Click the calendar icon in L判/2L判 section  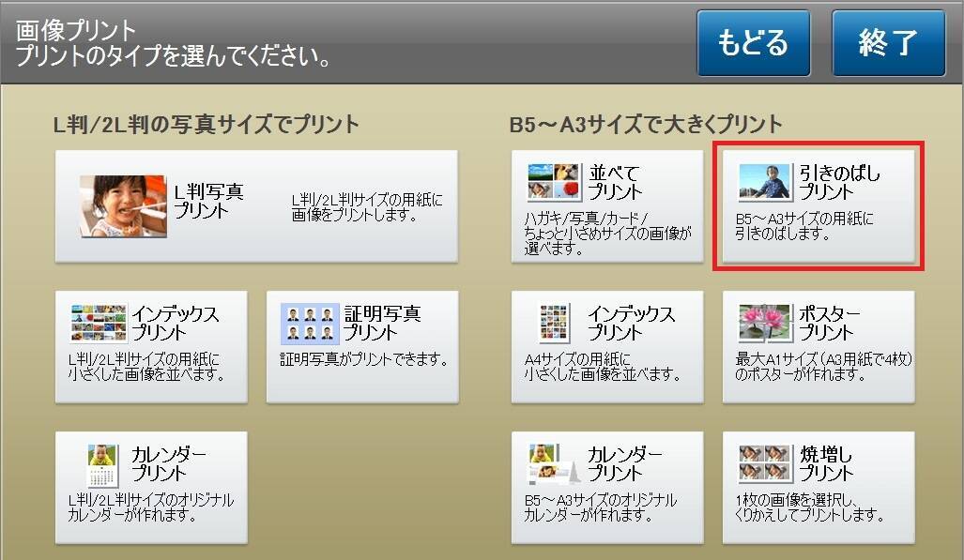tap(102, 466)
